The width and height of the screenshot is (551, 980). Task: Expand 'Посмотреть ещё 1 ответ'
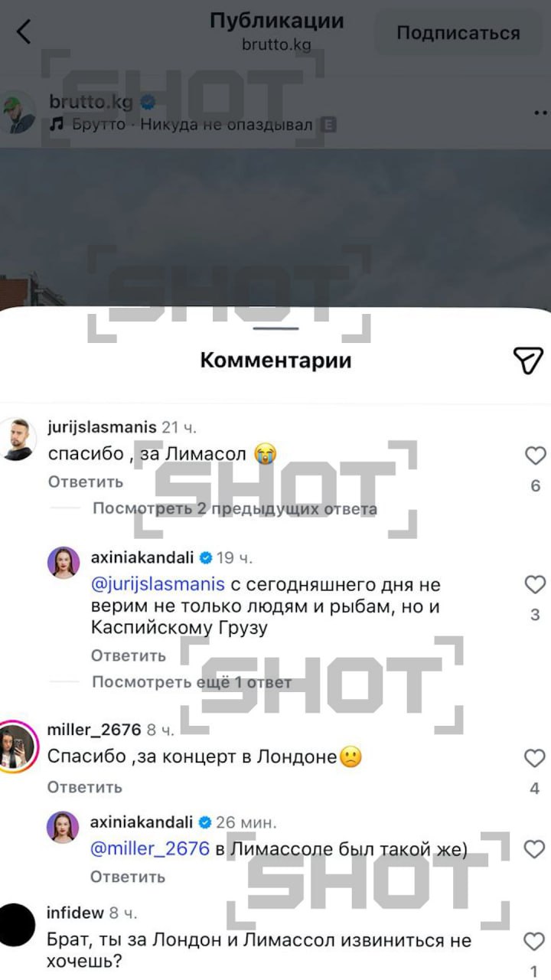(191, 682)
